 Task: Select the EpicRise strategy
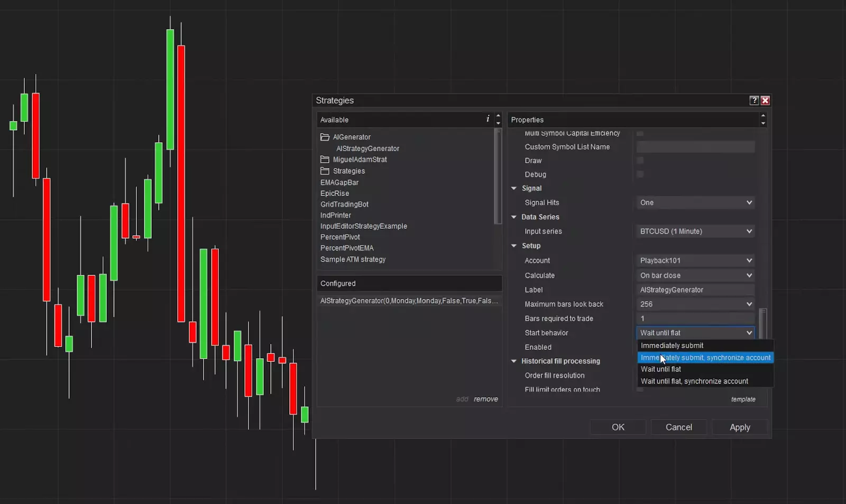pos(335,193)
